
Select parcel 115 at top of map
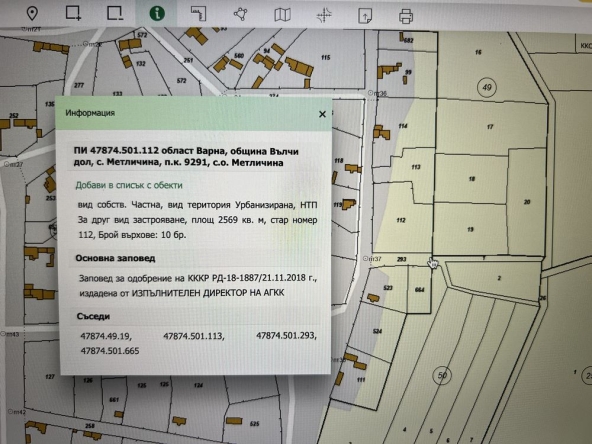pos(325,58)
